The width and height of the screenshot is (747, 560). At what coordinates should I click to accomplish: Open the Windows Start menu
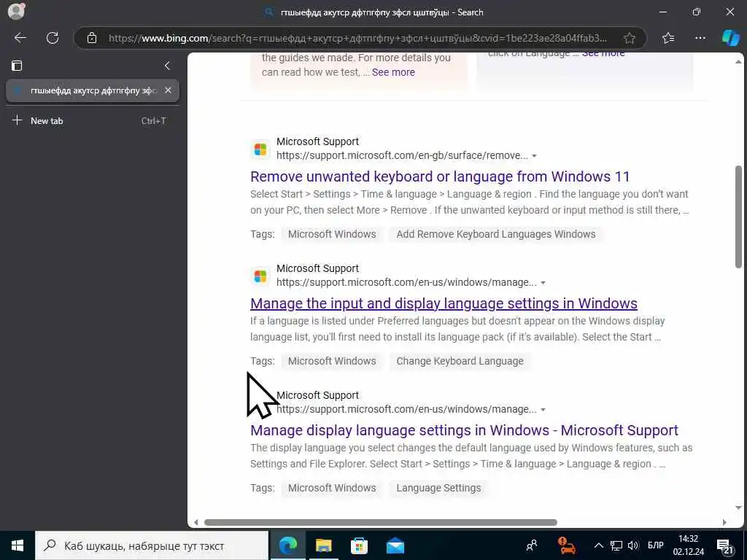pos(18,545)
